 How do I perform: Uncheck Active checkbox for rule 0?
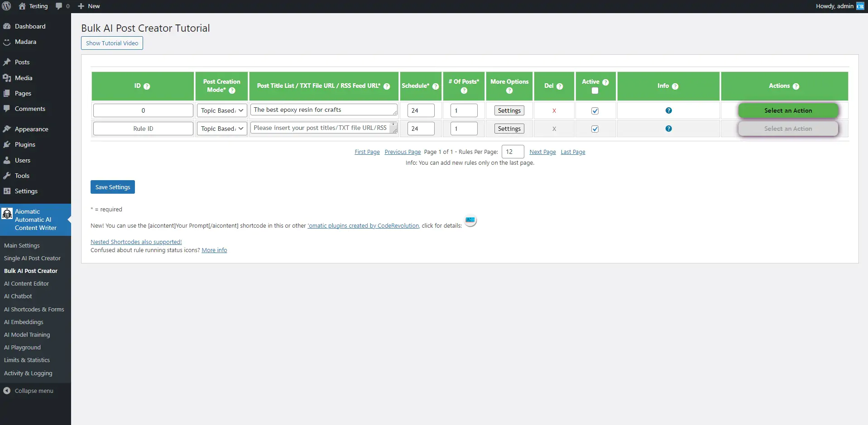point(595,111)
